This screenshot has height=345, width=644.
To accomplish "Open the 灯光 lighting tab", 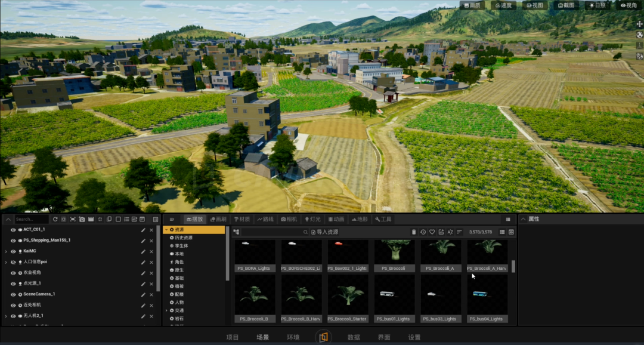I will (313, 219).
